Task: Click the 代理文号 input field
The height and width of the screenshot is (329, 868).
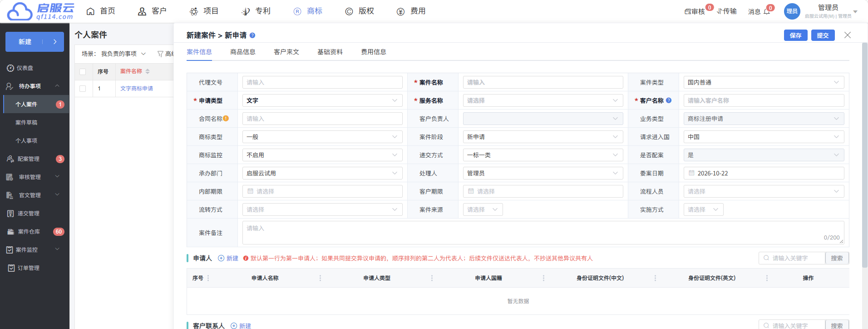Action: (322, 82)
